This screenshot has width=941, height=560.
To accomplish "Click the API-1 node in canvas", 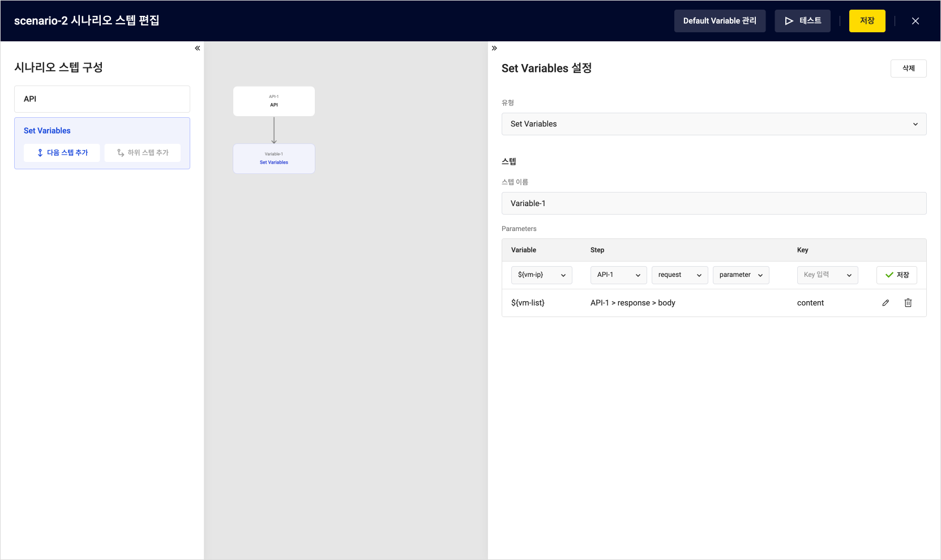I will click(274, 101).
